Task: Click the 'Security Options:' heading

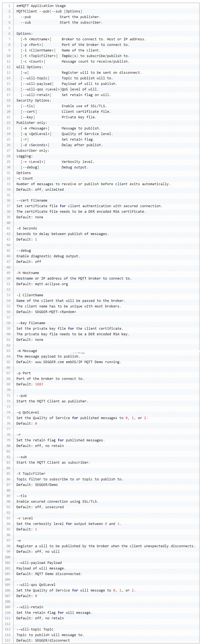Action: click(34, 101)
